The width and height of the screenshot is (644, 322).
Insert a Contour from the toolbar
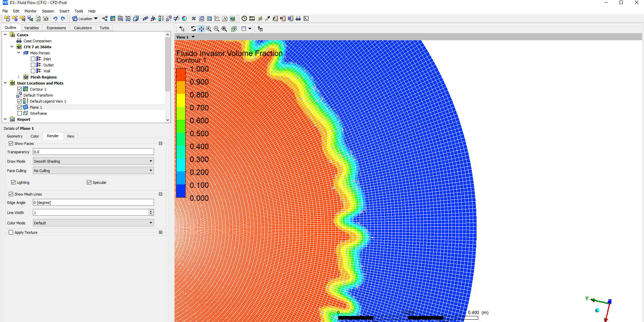113,19
